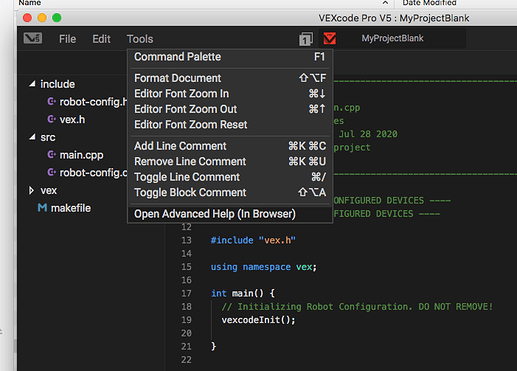Collapse the src folder

(x=32, y=137)
